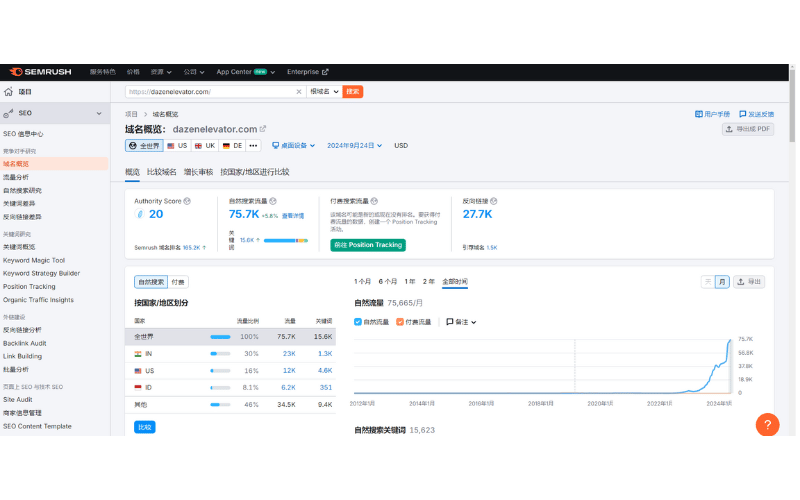
Task: Open Organic Traffic Insights in sidebar
Action: (38, 300)
